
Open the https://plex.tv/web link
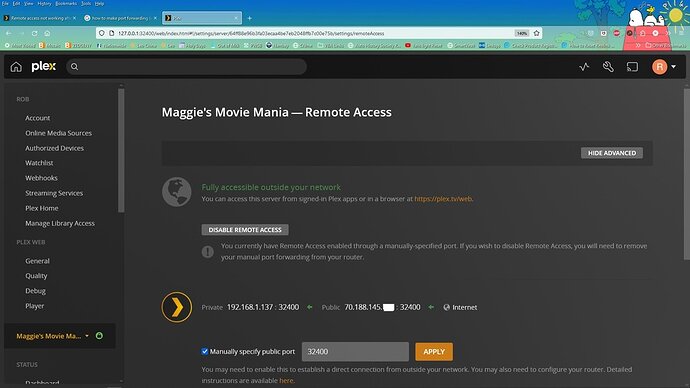click(x=443, y=199)
